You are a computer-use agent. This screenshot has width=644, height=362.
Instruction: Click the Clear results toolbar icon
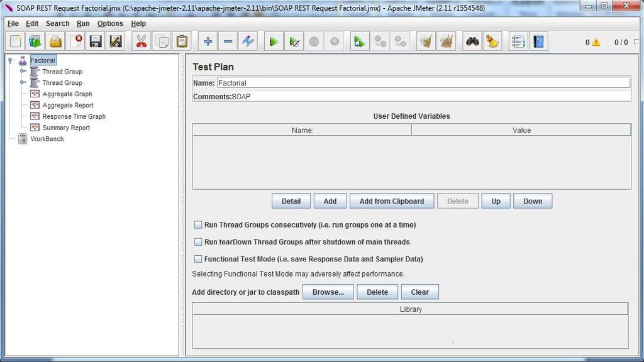(x=426, y=41)
